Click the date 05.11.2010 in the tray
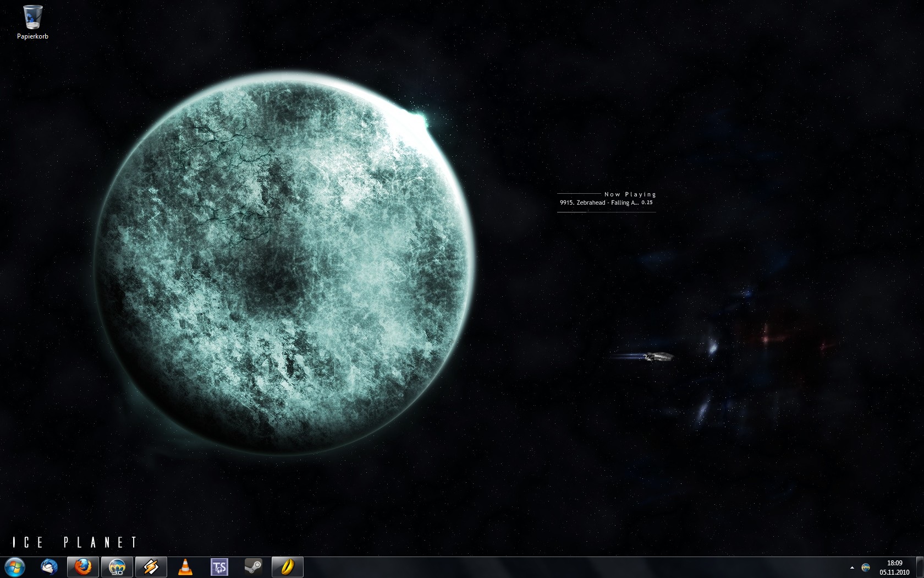 point(894,572)
